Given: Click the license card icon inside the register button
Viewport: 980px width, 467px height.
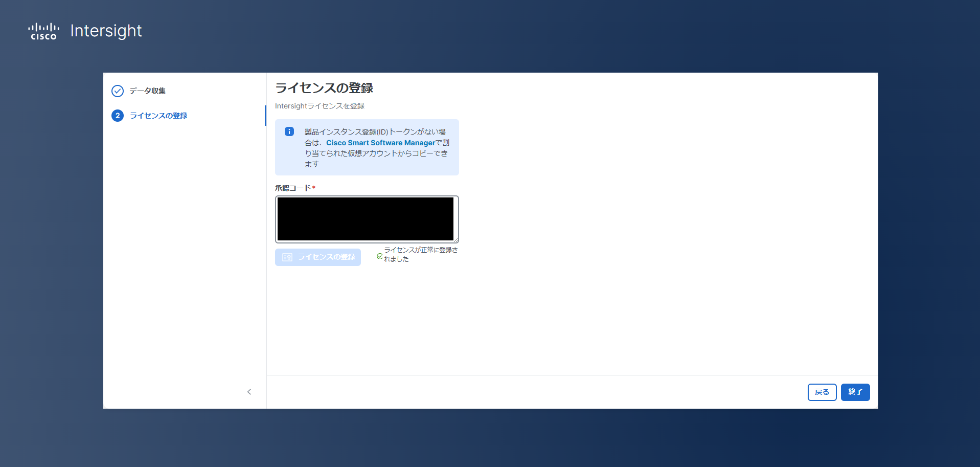Looking at the screenshot, I should 287,257.
